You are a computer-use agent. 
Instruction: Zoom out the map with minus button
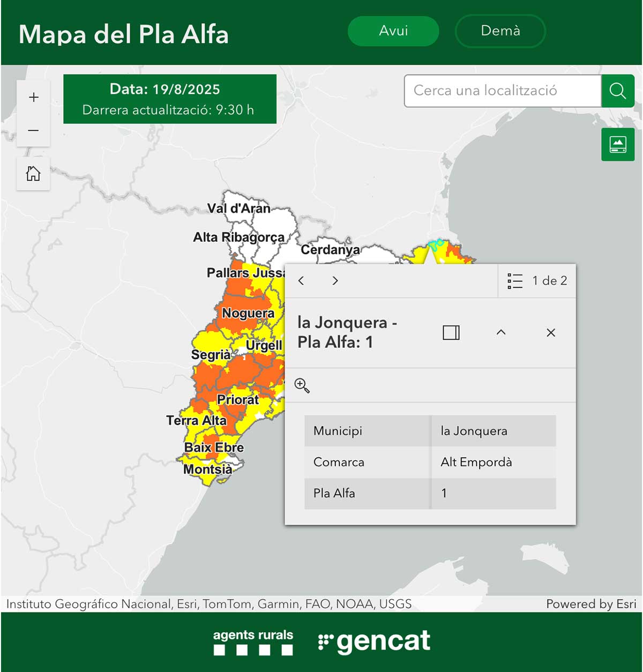tap(34, 130)
